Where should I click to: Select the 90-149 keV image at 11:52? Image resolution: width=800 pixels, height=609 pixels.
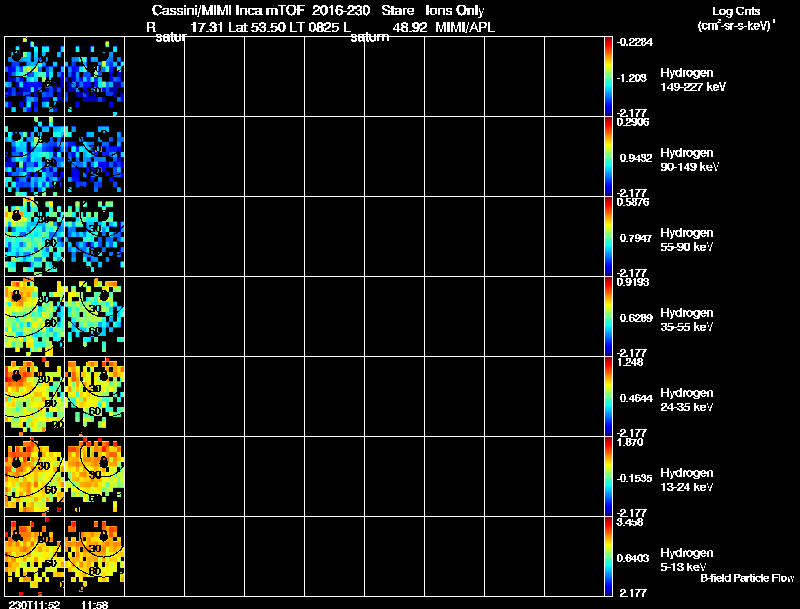tap(35, 157)
